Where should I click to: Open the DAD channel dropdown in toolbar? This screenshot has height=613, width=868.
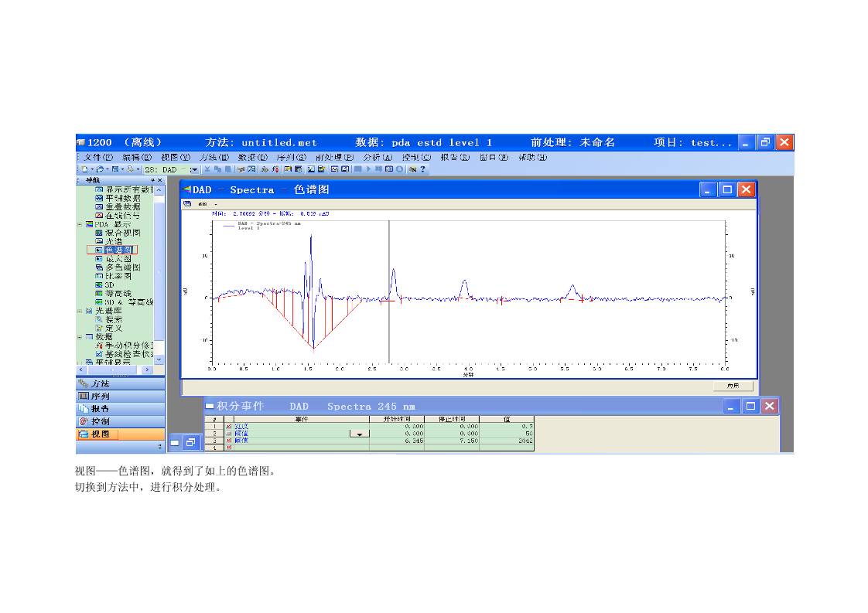(193, 169)
